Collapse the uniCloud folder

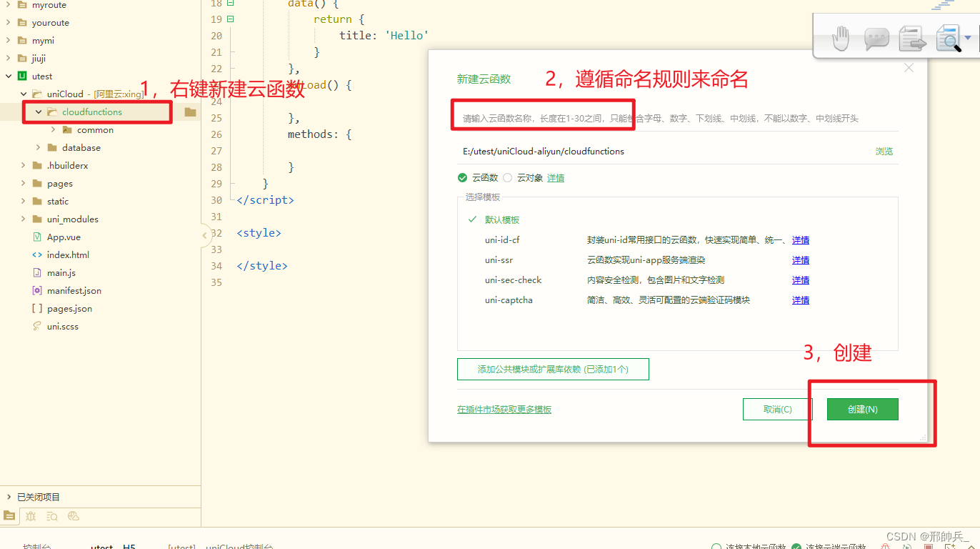tap(24, 94)
